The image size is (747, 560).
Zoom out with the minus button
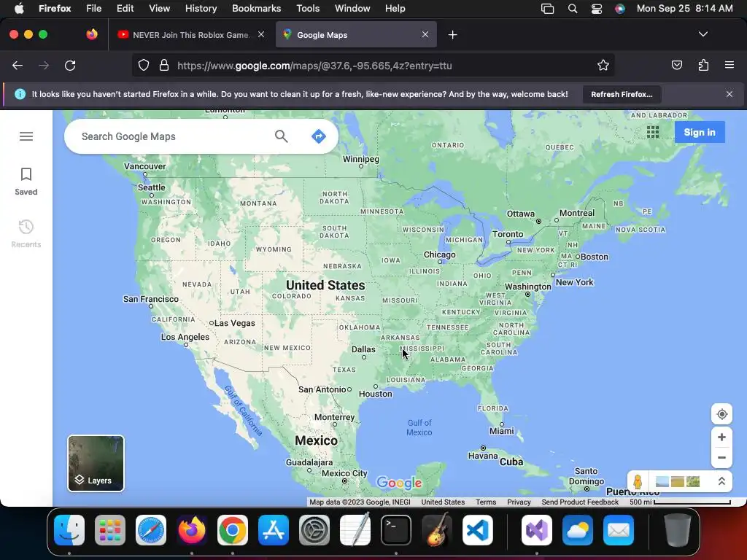tap(721, 458)
